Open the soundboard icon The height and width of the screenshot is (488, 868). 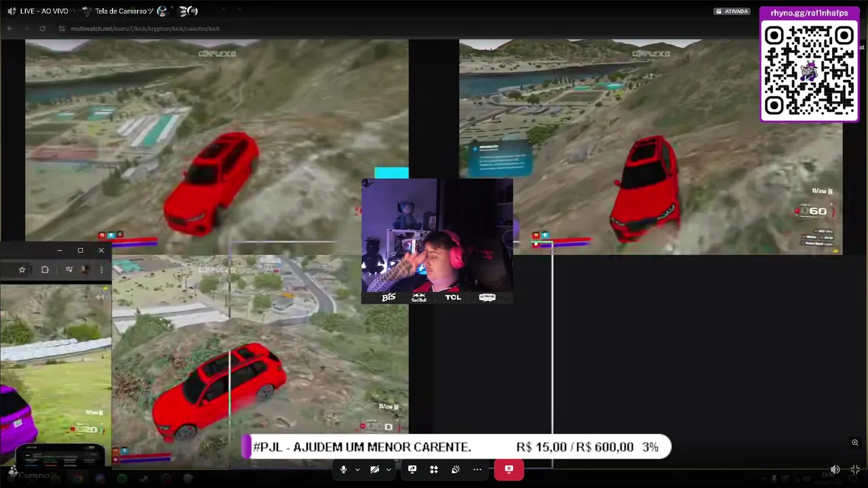[456, 469]
